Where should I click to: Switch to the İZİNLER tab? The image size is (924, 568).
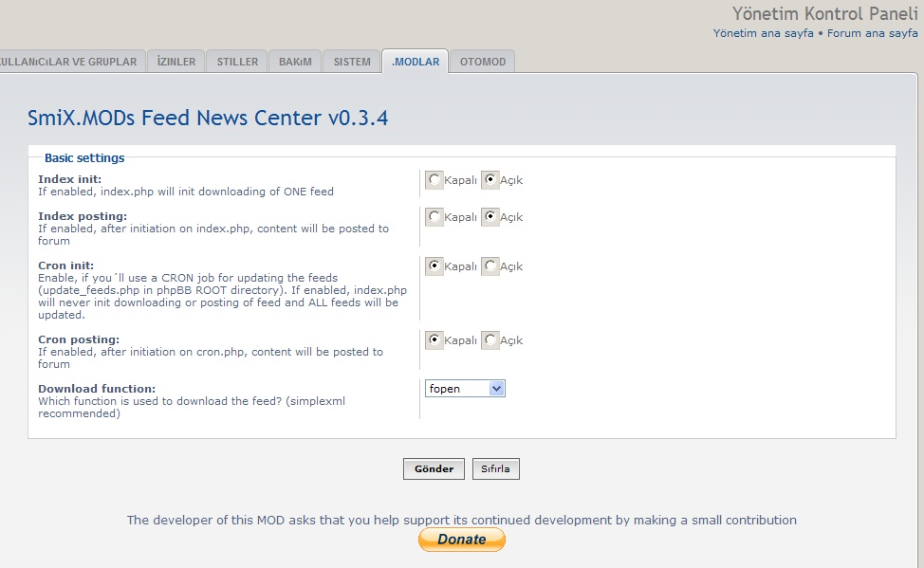point(176,62)
